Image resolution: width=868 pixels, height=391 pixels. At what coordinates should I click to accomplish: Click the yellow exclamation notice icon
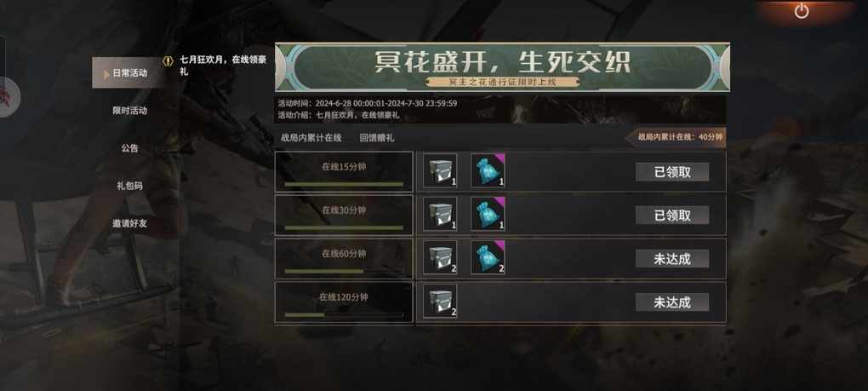[168, 61]
